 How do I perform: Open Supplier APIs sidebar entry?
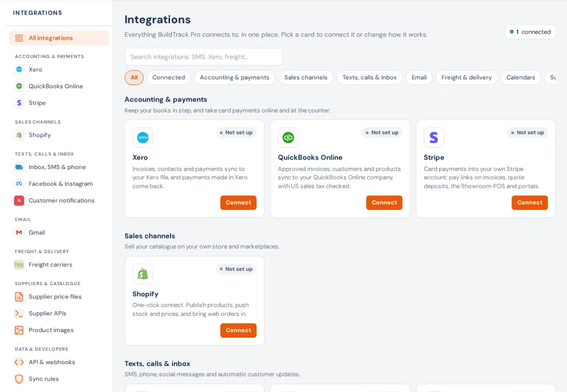point(60,314)
